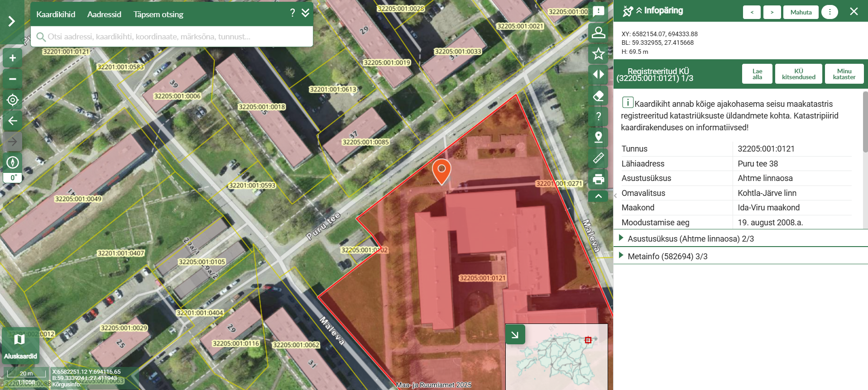The height and width of the screenshot is (390, 868).
Task: Toggle the map compare swipe tool
Action: (x=598, y=75)
